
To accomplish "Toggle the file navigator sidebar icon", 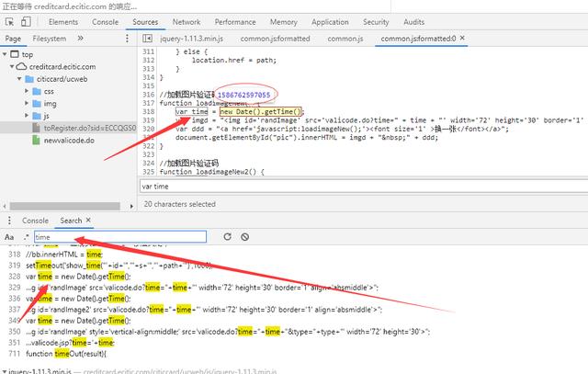I will pyautogui.click(x=147, y=39).
